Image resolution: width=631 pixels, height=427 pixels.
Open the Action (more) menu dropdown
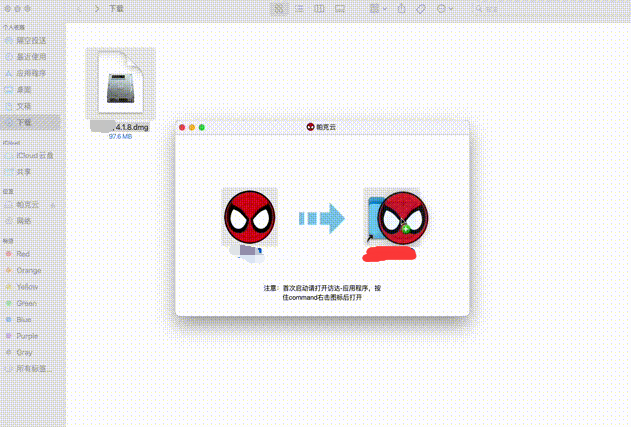pos(445,8)
